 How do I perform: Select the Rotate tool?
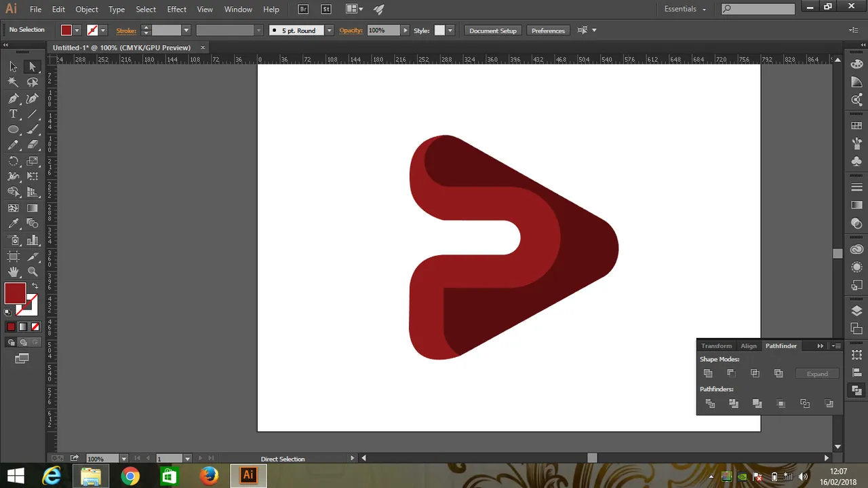tap(13, 162)
